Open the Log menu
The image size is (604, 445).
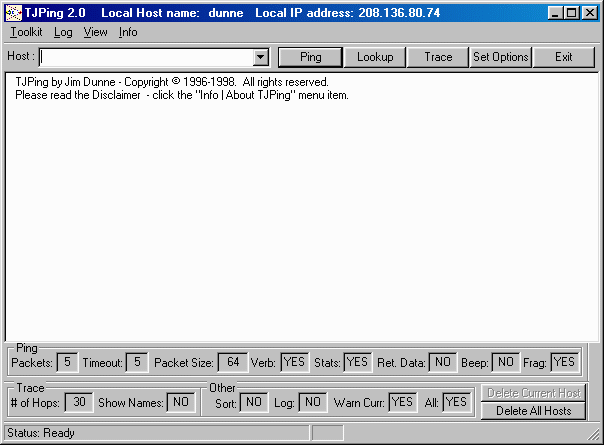(x=63, y=32)
